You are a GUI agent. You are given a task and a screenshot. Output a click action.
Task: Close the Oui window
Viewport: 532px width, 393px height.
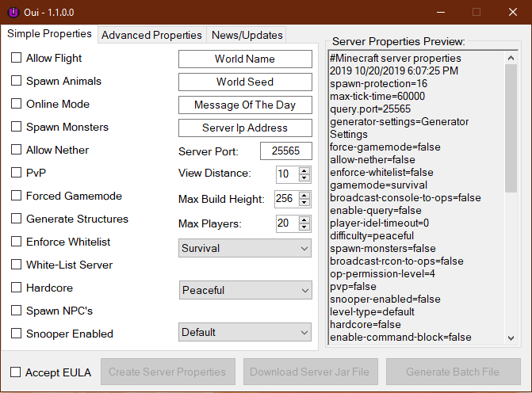click(513, 12)
